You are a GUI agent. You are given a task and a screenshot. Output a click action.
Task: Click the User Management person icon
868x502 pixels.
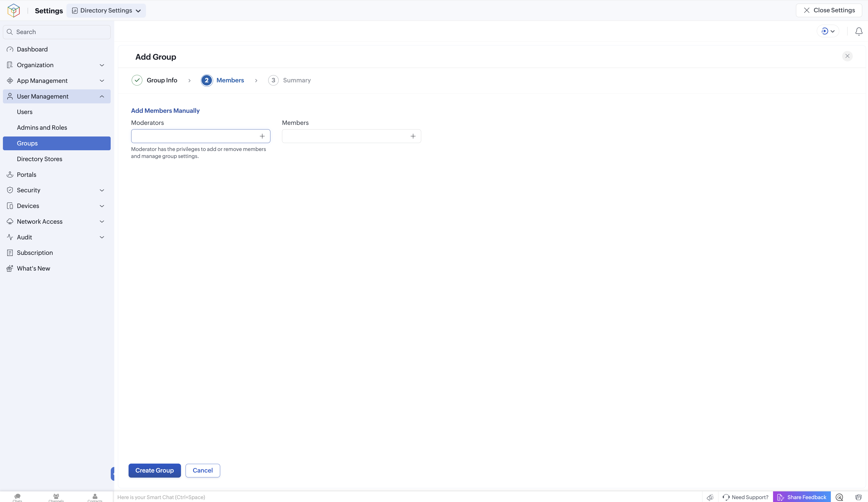pyautogui.click(x=10, y=96)
